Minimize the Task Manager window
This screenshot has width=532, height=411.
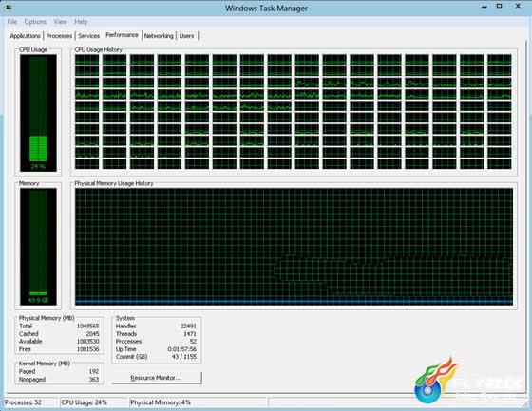(x=484, y=6)
